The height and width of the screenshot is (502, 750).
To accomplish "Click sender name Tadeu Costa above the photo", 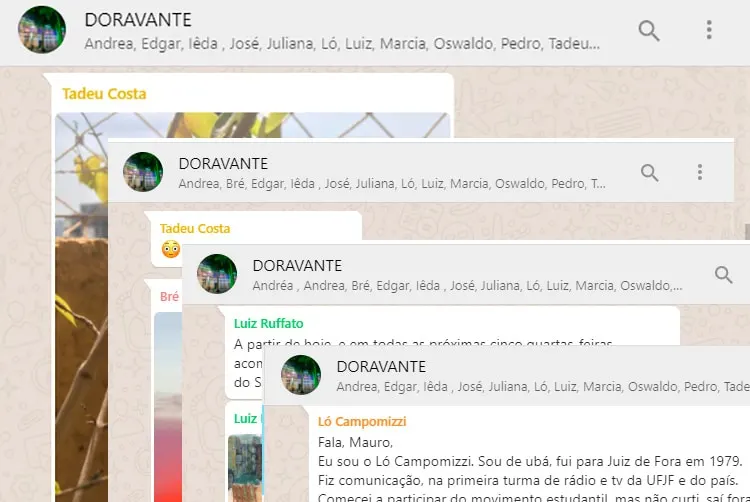I will point(104,94).
